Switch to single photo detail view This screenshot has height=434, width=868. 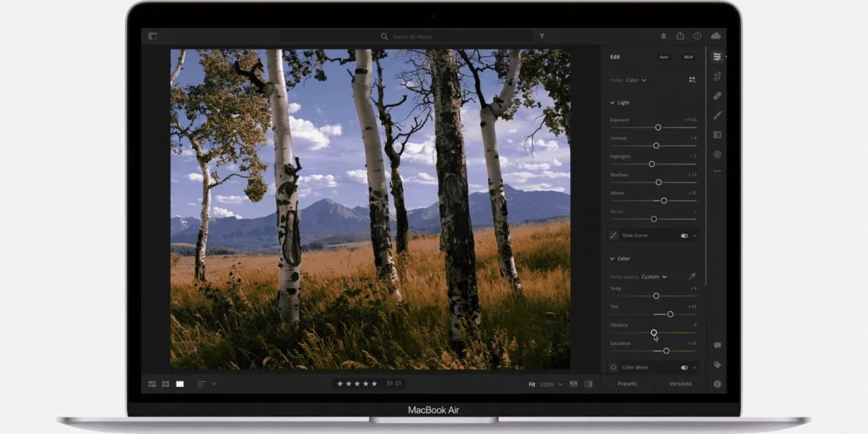pos(180,384)
